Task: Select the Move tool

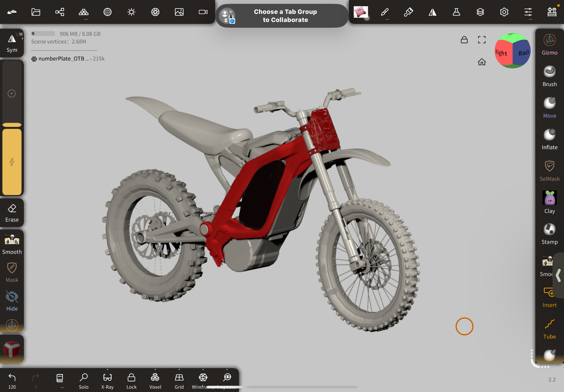Action: click(549, 108)
